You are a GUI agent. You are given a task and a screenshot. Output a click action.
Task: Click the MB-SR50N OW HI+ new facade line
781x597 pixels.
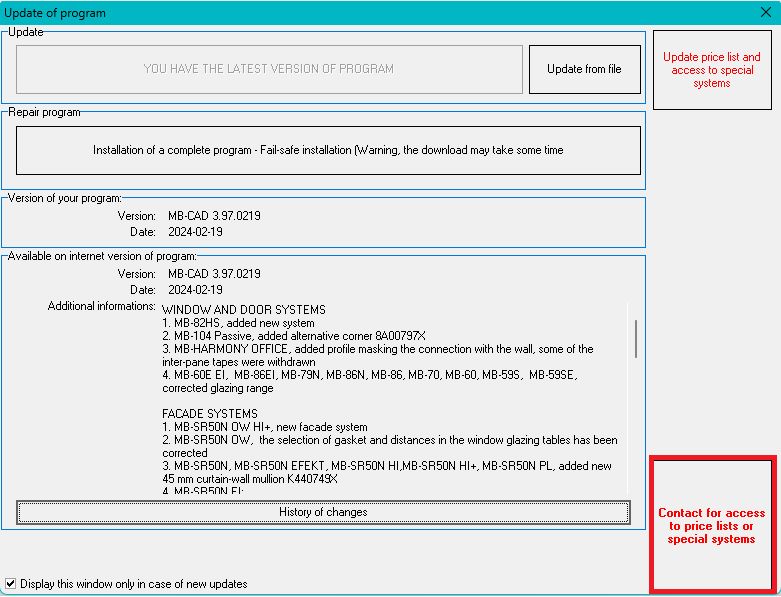(264, 427)
